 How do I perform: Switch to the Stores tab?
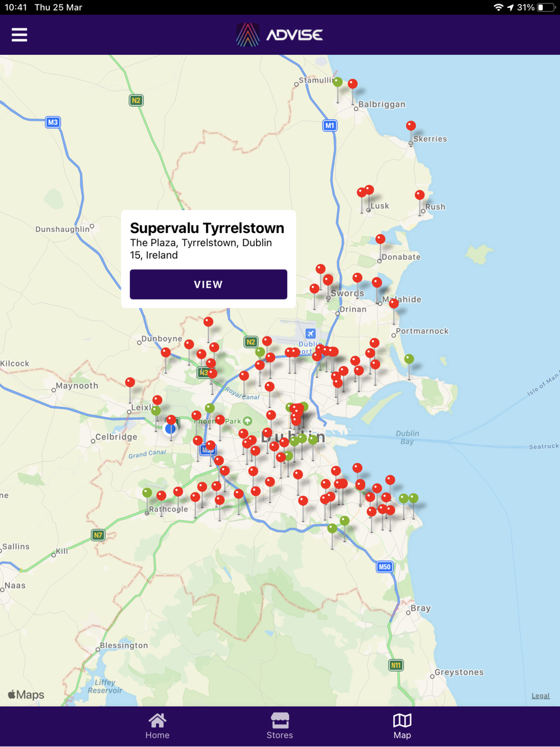coord(279,726)
